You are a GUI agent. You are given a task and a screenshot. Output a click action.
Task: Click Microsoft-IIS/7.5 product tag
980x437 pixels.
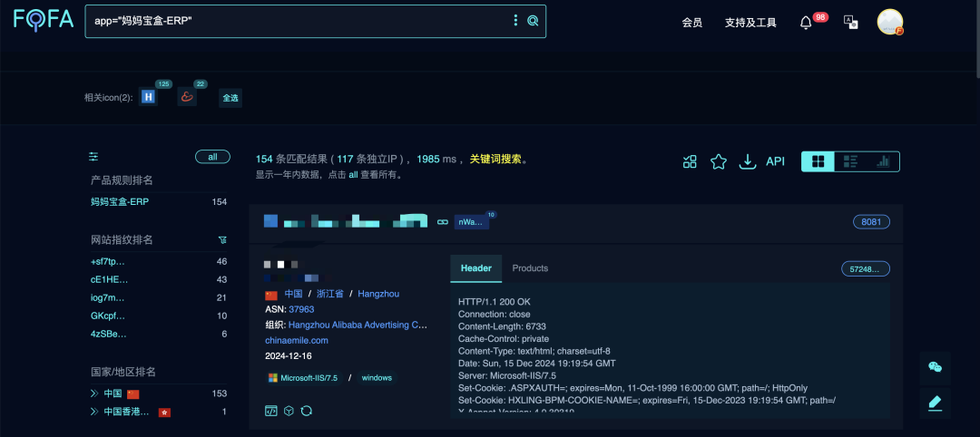[x=303, y=378]
